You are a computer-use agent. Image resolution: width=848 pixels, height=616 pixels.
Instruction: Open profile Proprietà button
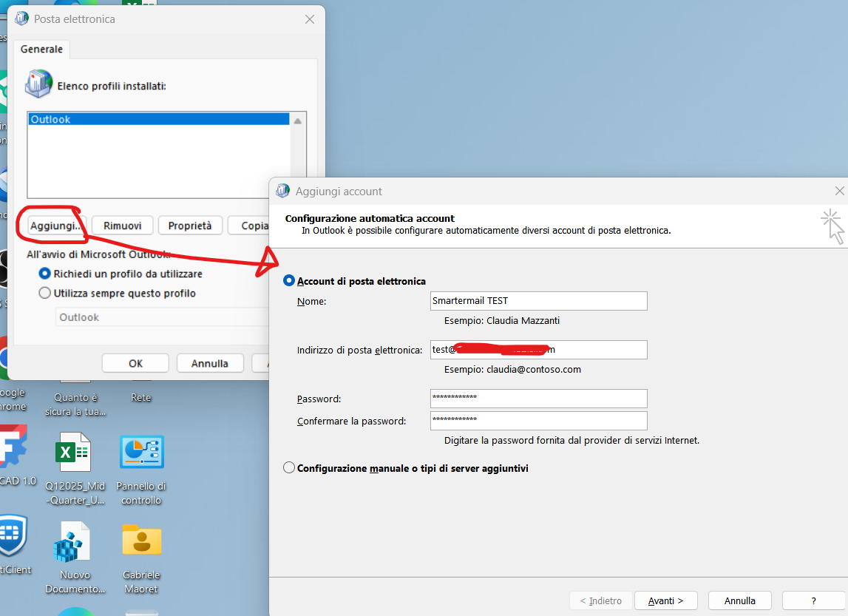[190, 226]
